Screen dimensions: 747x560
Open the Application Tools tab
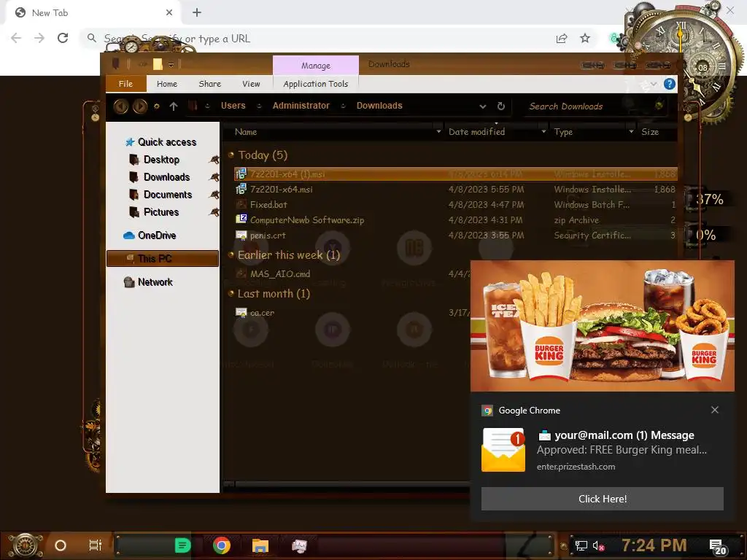pyautogui.click(x=315, y=84)
